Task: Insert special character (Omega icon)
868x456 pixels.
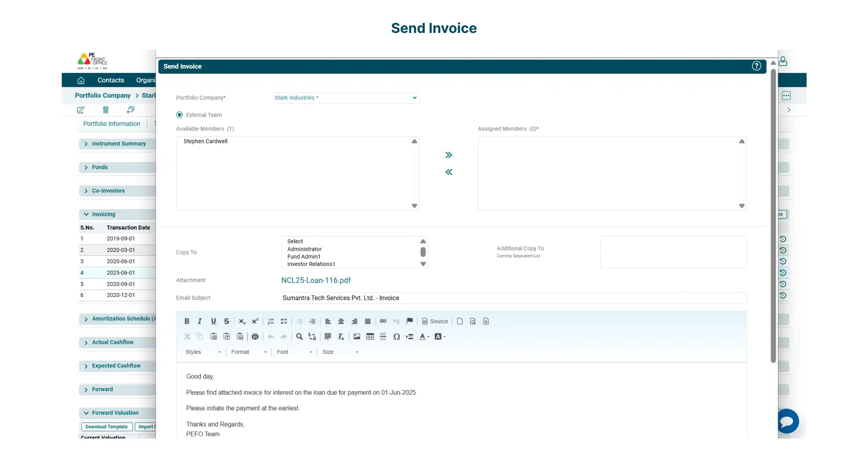Action: [x=397, y=337]
